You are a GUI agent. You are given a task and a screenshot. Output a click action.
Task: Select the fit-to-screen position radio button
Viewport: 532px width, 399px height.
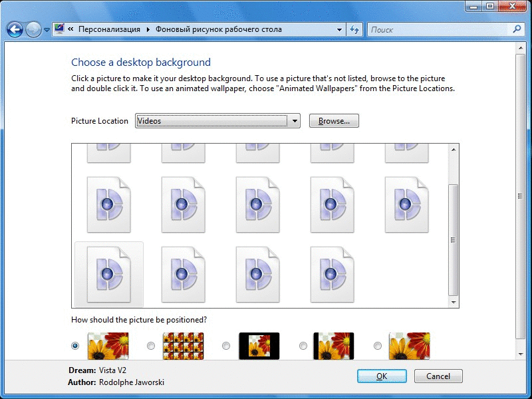click(75, 346)
